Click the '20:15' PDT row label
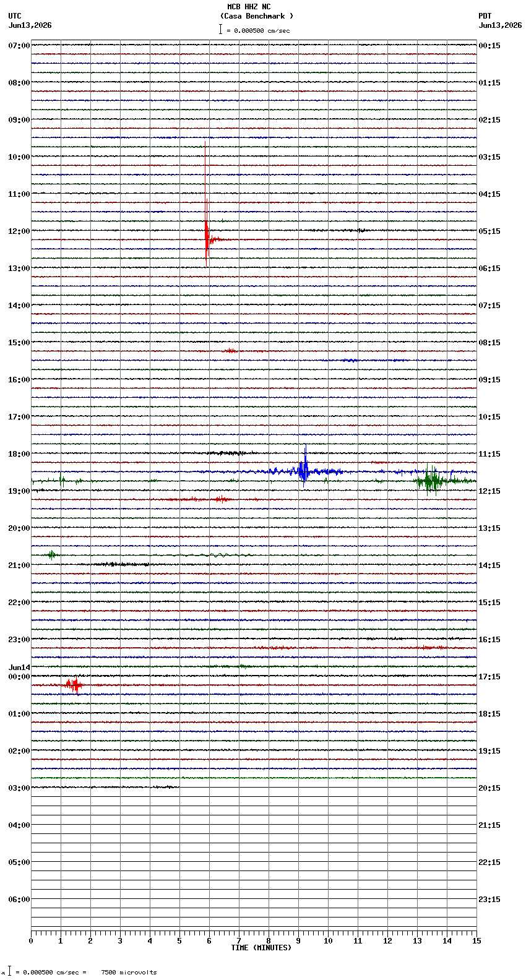The width and height of the screenshot is (526, 980). coord(489,788)
